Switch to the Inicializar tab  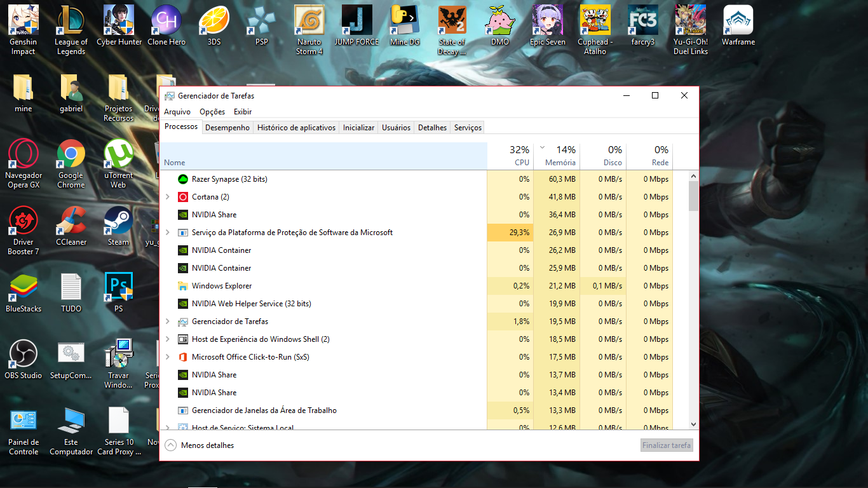[x=358, y=128]
